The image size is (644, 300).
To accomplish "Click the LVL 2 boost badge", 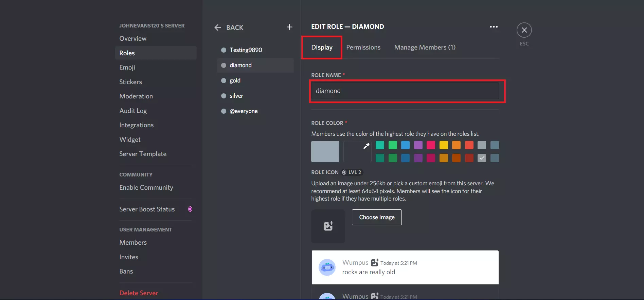I will point(352,172).
